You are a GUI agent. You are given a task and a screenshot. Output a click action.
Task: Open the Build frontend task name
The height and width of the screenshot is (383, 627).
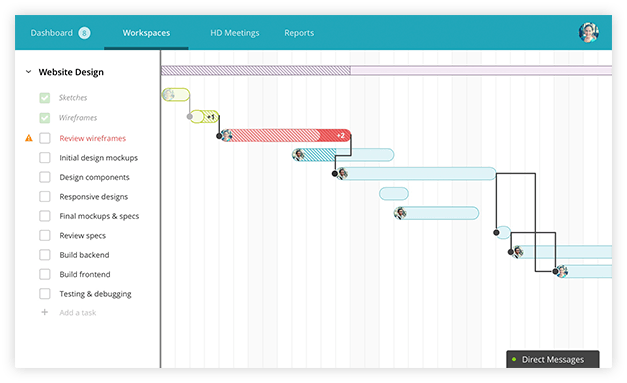[85, 274]
